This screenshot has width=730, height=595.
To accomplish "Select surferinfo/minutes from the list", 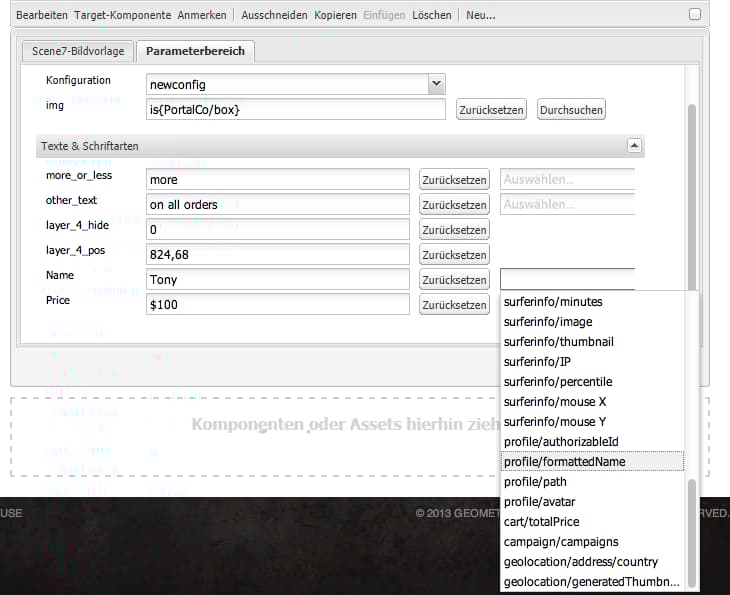I will click(592, 302).
